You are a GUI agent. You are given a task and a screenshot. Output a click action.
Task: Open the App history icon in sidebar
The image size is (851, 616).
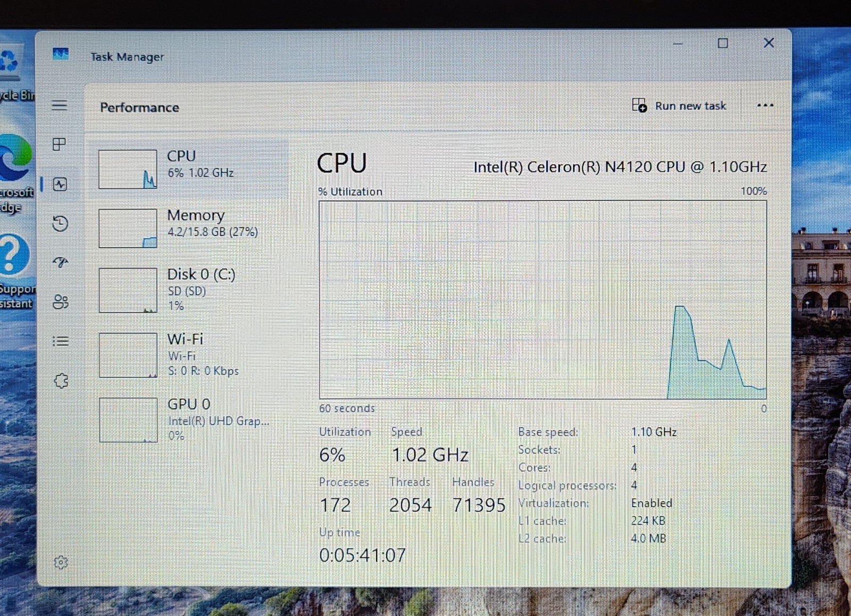click(x=60, y=224)
